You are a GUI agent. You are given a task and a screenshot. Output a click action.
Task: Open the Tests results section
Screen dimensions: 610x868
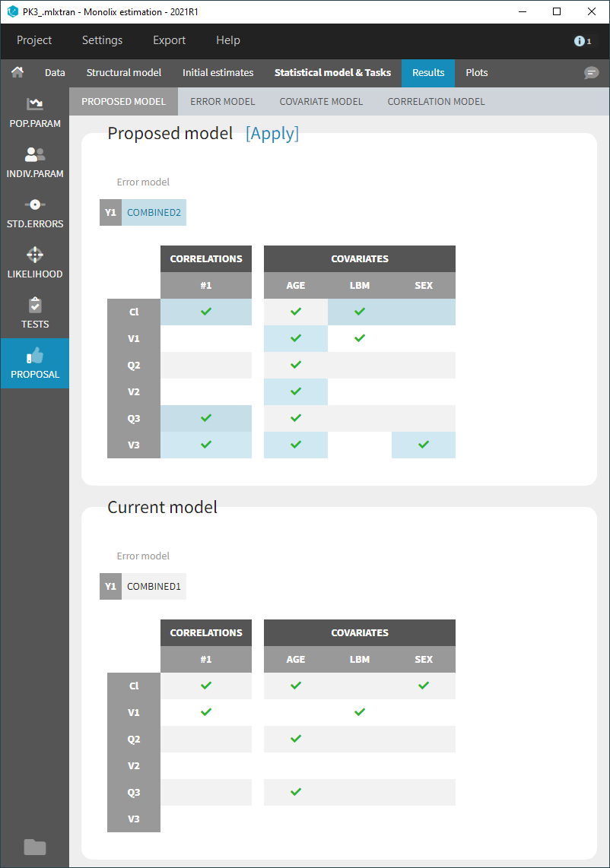[x=35, y=313]
